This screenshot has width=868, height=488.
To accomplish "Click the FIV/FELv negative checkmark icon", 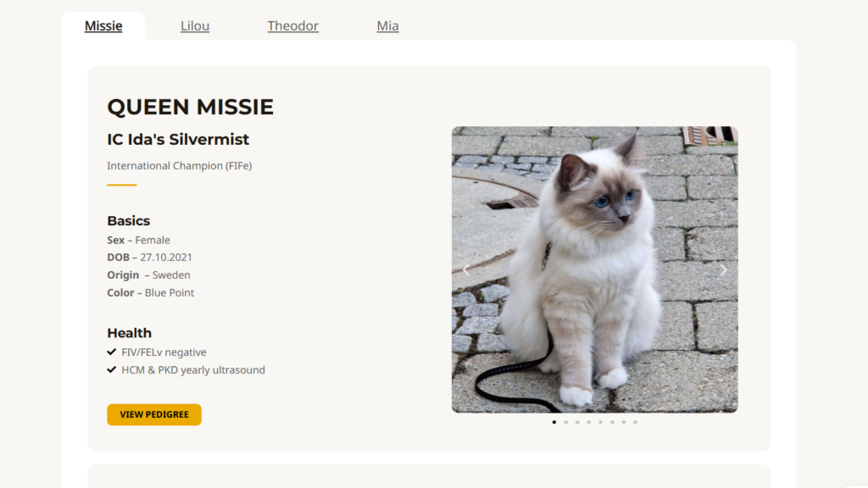I will [x=111, y=351].
